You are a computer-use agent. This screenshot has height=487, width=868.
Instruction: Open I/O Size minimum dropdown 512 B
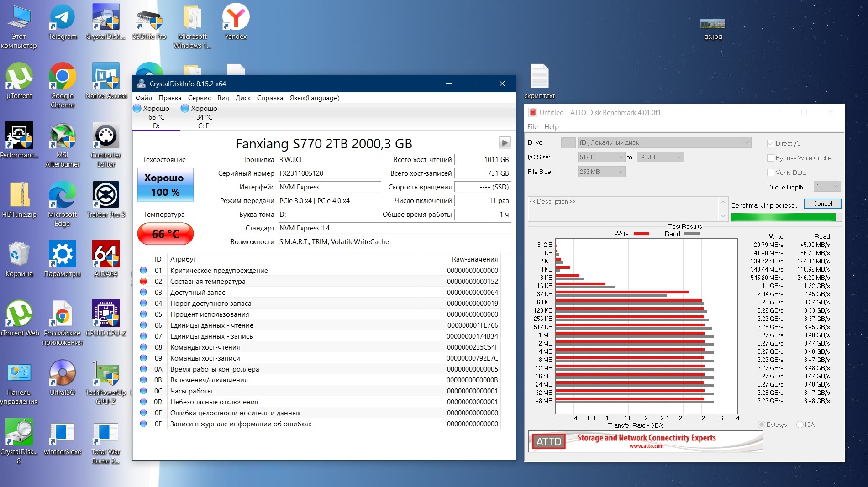pyautogui.click(x=601, y=157)
